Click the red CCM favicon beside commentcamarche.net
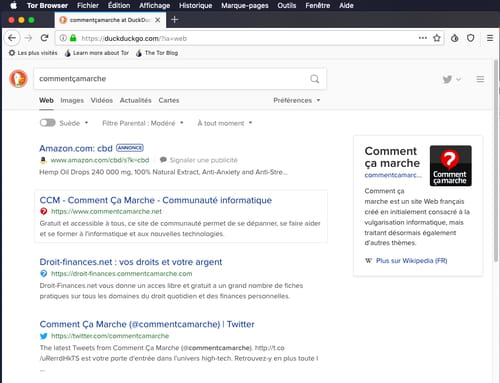 pos(43,211)
